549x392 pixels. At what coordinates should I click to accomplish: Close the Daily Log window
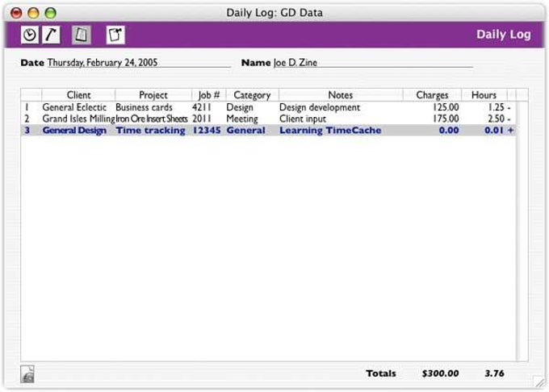tap(16, 13)
